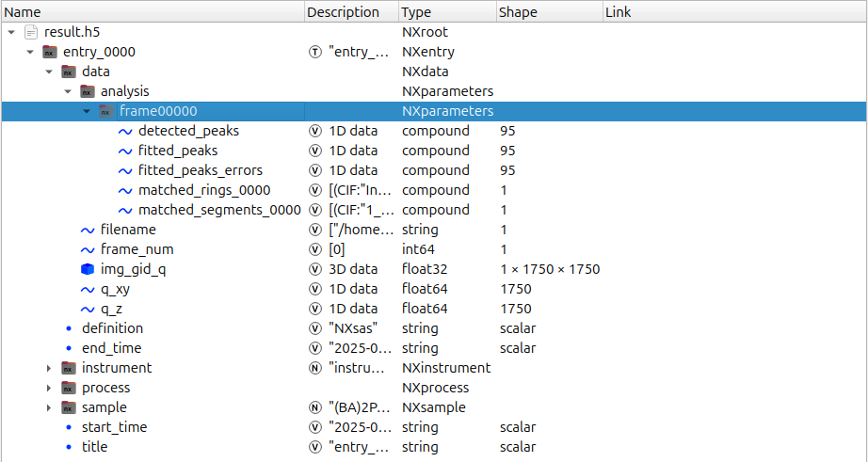Click the detected_peaks curve icon

click(125, 131)
